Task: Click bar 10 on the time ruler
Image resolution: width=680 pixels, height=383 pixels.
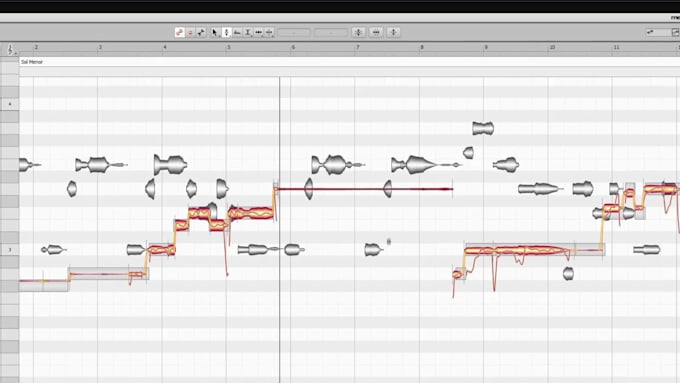Action: [552, 47]
